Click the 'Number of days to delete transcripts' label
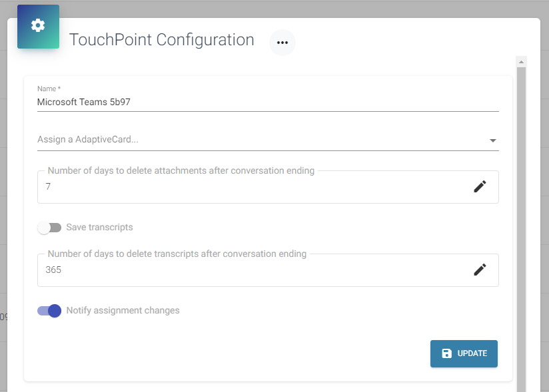The height and width of the screenshot is (392, 549). pos(177,254)
